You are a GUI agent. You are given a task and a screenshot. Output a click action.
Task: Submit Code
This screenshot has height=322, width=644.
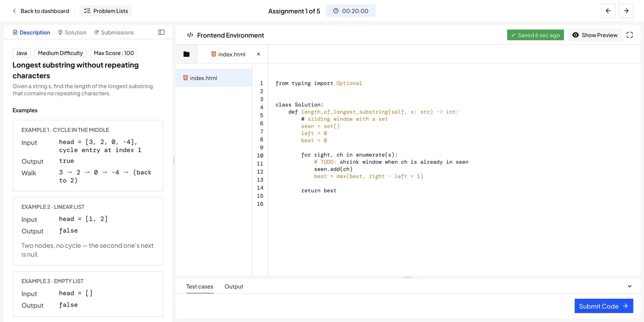click(x=604, y=306)
